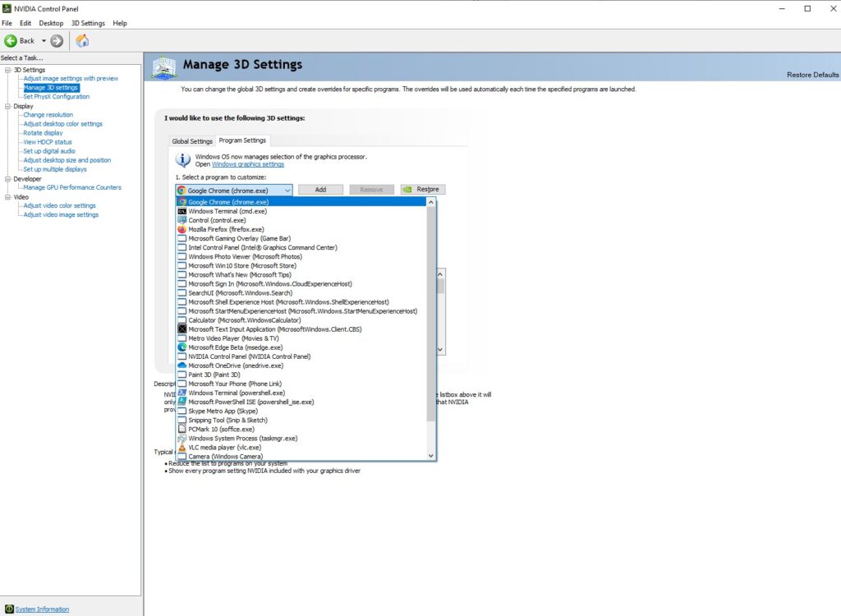Click the Restore button

[x=423, y=190]
